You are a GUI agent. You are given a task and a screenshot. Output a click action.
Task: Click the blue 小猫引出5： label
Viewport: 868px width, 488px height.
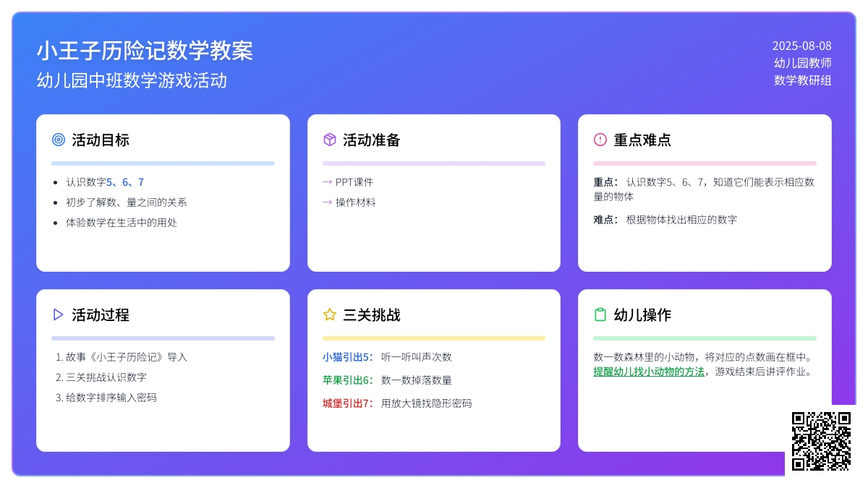click(x=348, y=357)
